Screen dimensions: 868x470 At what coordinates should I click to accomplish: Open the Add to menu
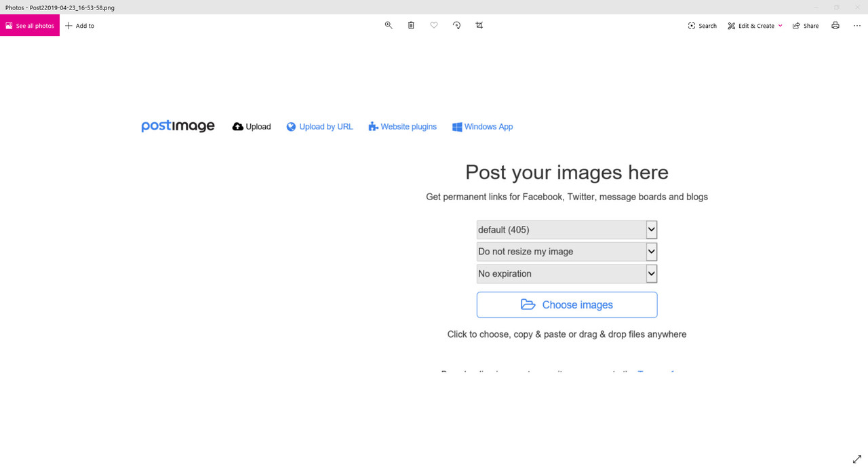[80, 26]
